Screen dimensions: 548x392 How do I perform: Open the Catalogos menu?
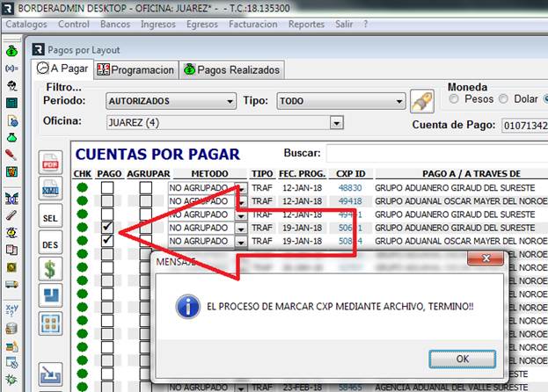coord(26,24)
